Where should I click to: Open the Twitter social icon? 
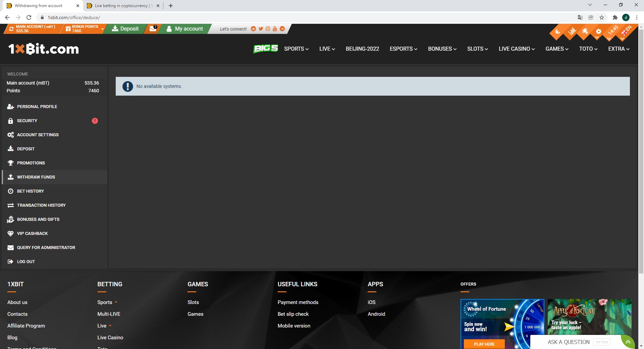pyautogui.click(x=261, y=29)
